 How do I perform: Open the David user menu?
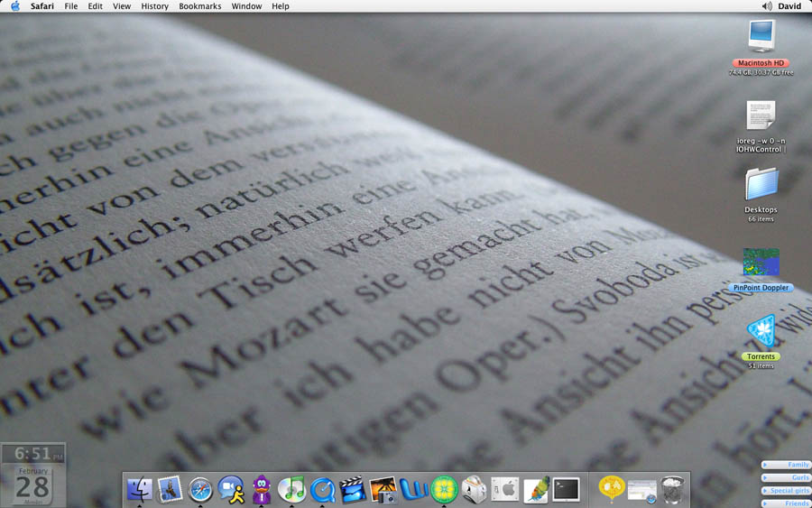pos(789,6)
